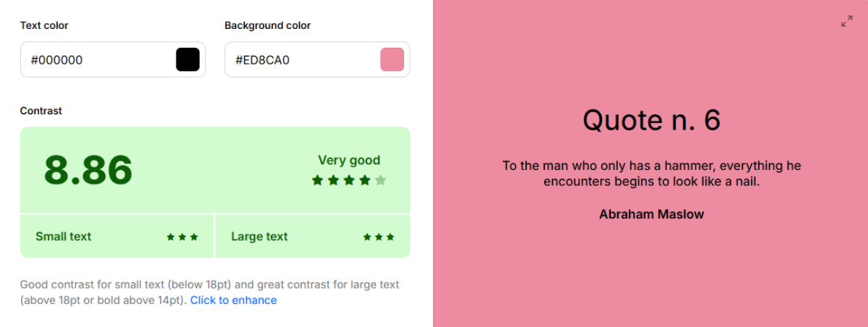Expand the preview to fullscreen
This screenshot has height=327, width=868.
tap(846, 22)
